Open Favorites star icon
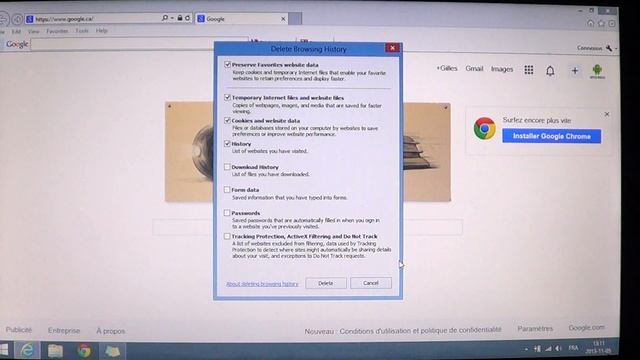This screenshot has width=640, height=360. pos(601,23)
